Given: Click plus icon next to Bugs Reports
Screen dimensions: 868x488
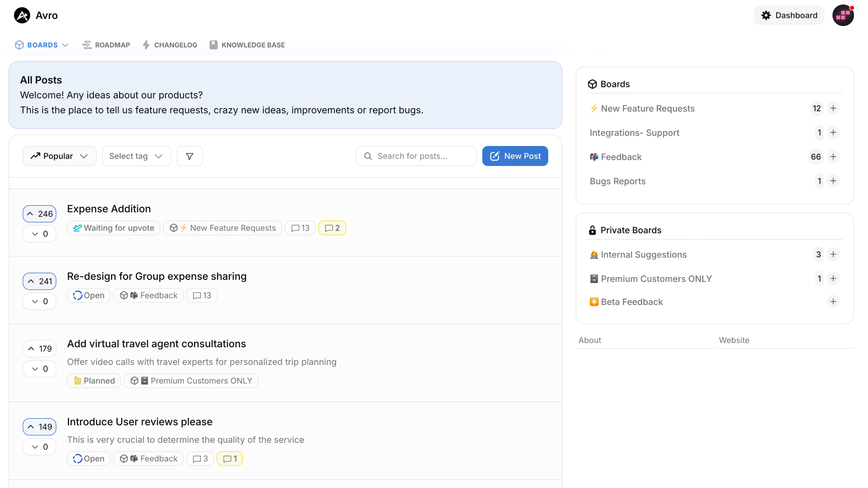Looking at the screenshot, I should coord(833,181).
